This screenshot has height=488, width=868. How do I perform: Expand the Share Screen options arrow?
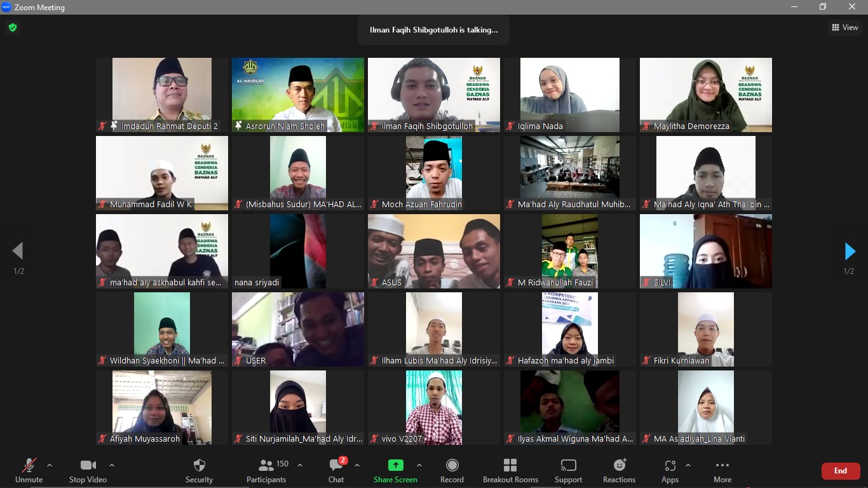tap(419, 465)
